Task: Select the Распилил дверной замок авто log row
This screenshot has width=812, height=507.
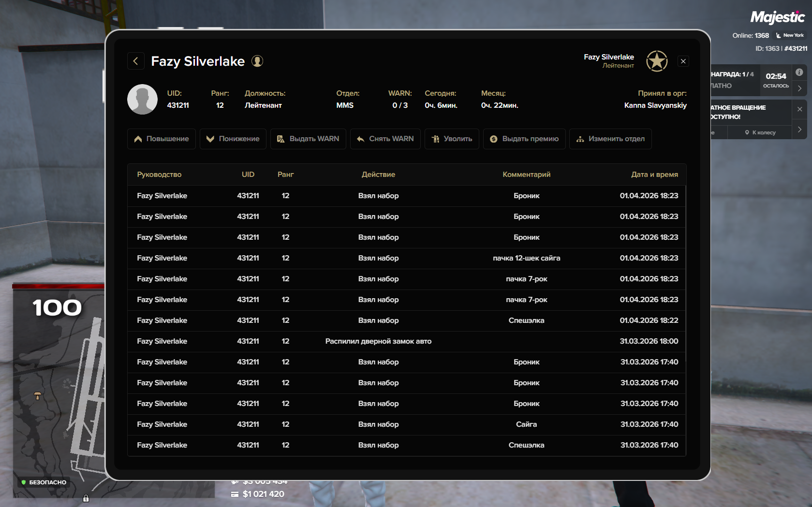Action: (378, 341)
